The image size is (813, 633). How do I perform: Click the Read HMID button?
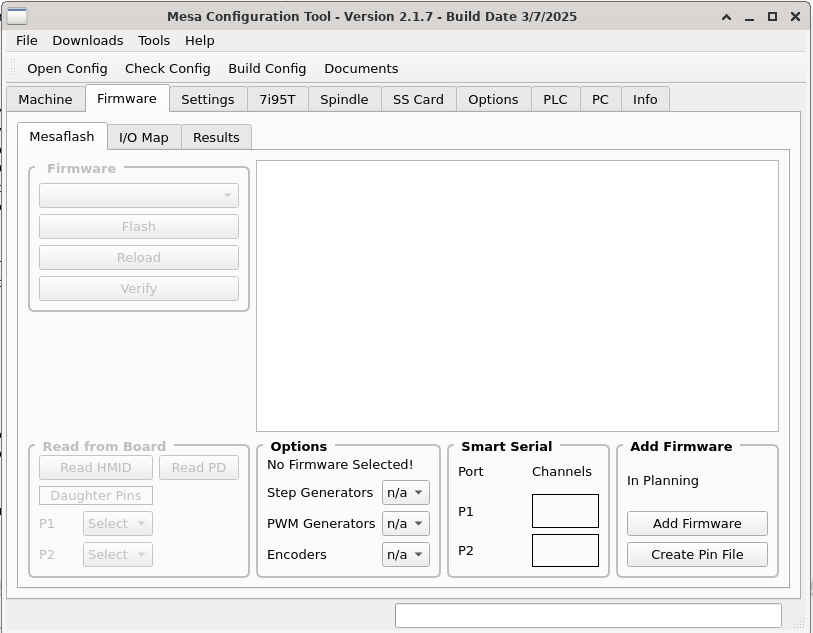[x=96, y=468]
